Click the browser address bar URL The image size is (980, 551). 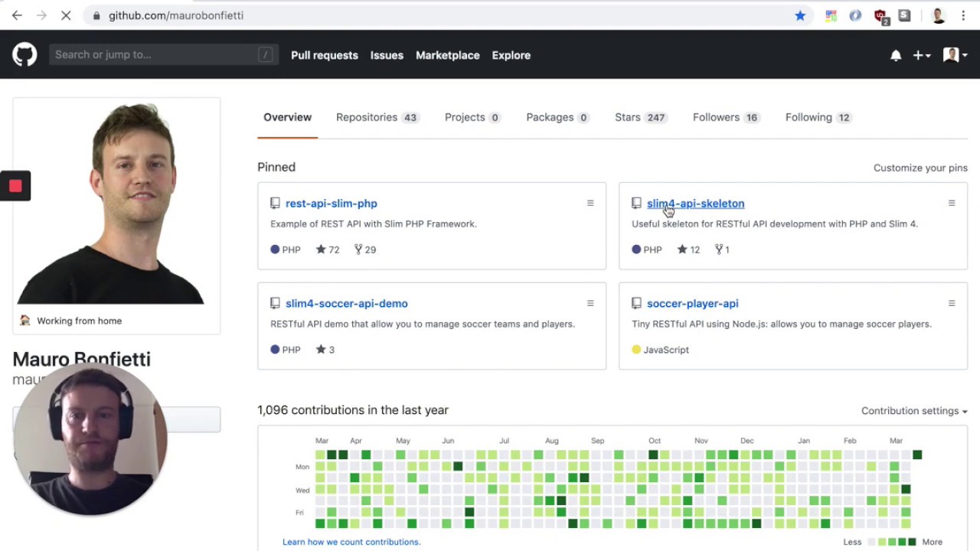point(176,15)
